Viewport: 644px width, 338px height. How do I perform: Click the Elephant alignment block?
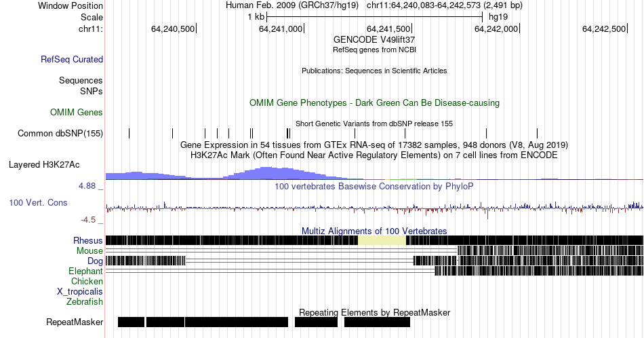[539, 271]
